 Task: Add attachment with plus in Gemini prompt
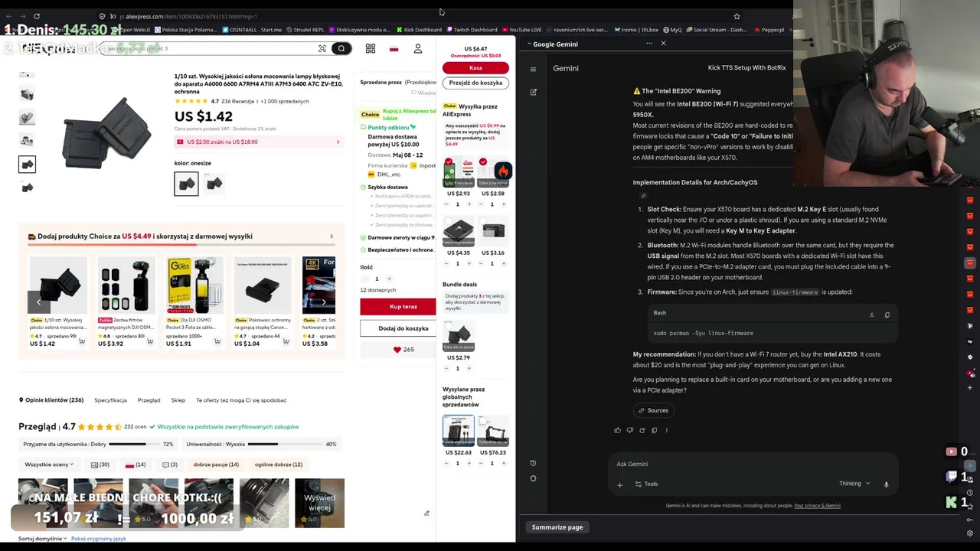620,484
